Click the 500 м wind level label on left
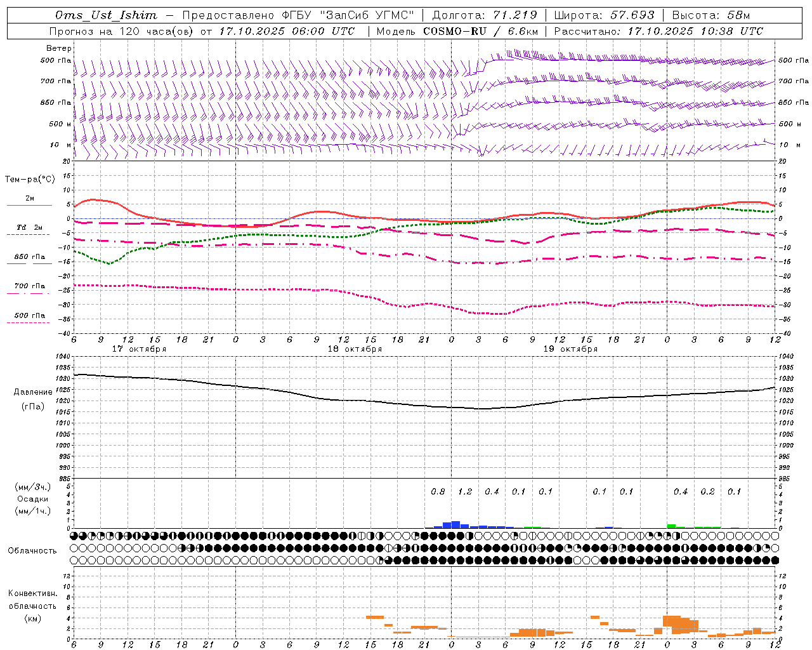 pos(60,124)
